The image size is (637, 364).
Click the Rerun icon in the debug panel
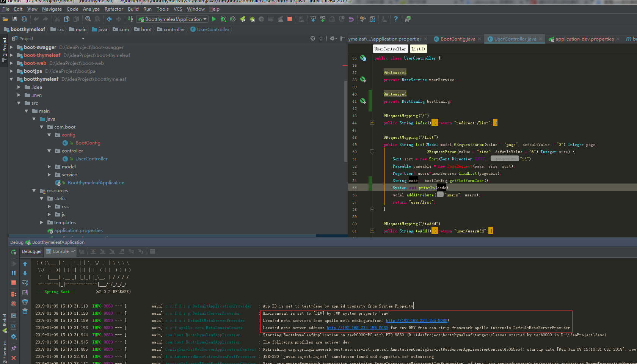13,252
